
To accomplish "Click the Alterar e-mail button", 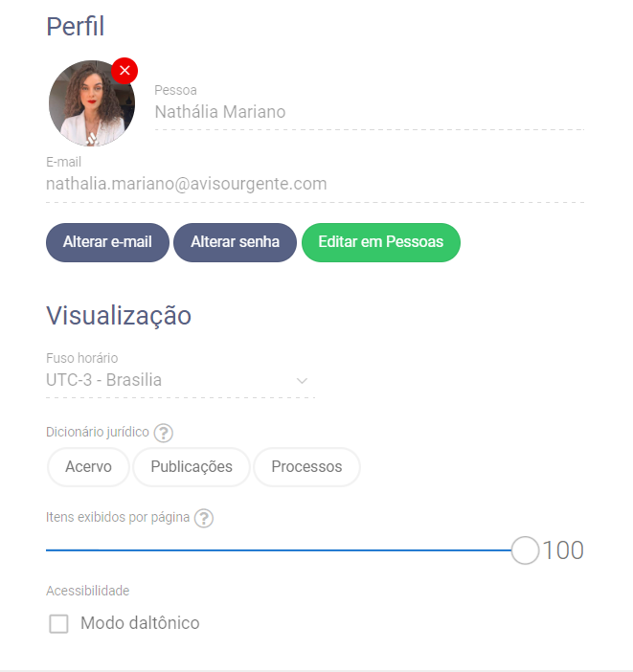I will pos(107,242).
